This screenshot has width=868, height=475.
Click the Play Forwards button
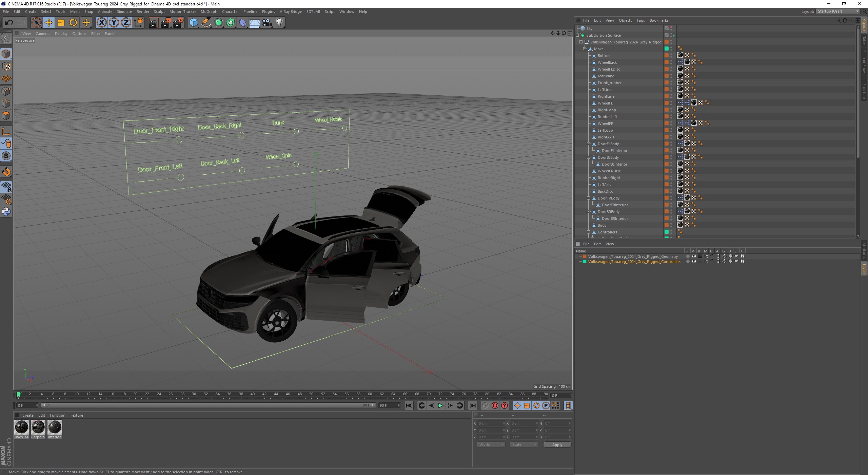[440, 405]
